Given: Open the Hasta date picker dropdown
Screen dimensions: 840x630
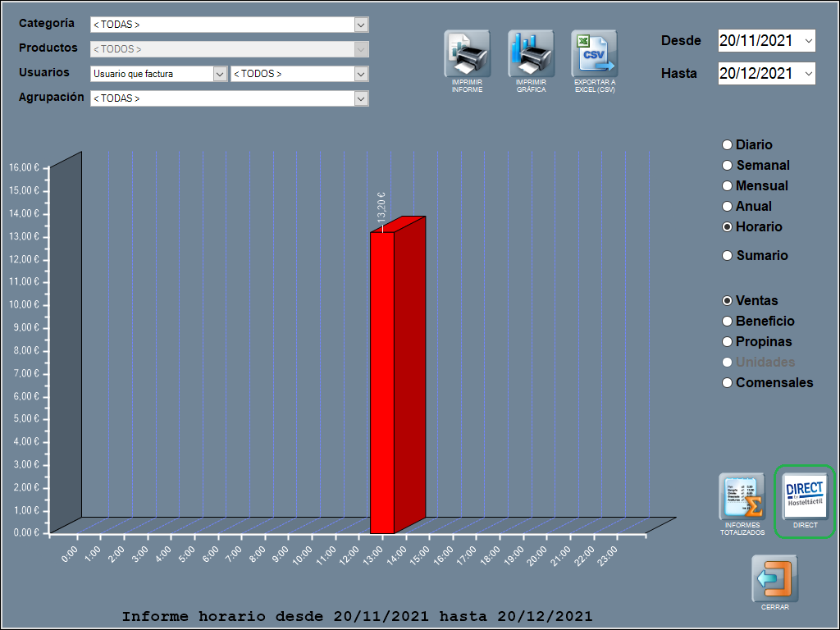Looking at the screenshot, I should [x=809, y=73].
